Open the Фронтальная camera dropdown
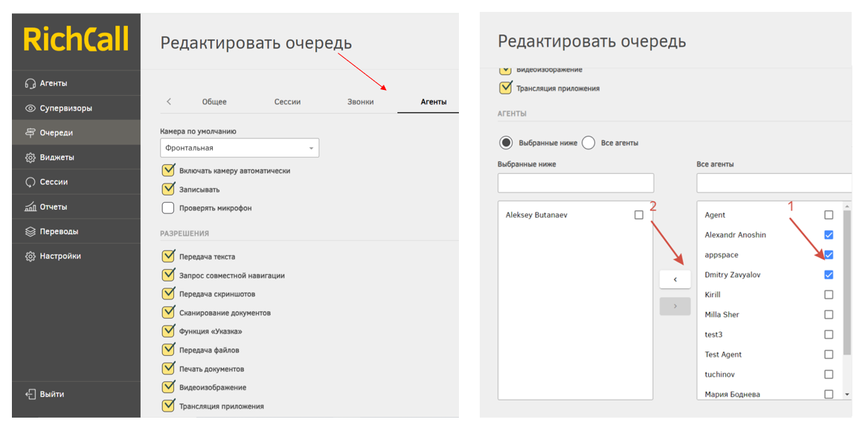 tap(239, 148)
